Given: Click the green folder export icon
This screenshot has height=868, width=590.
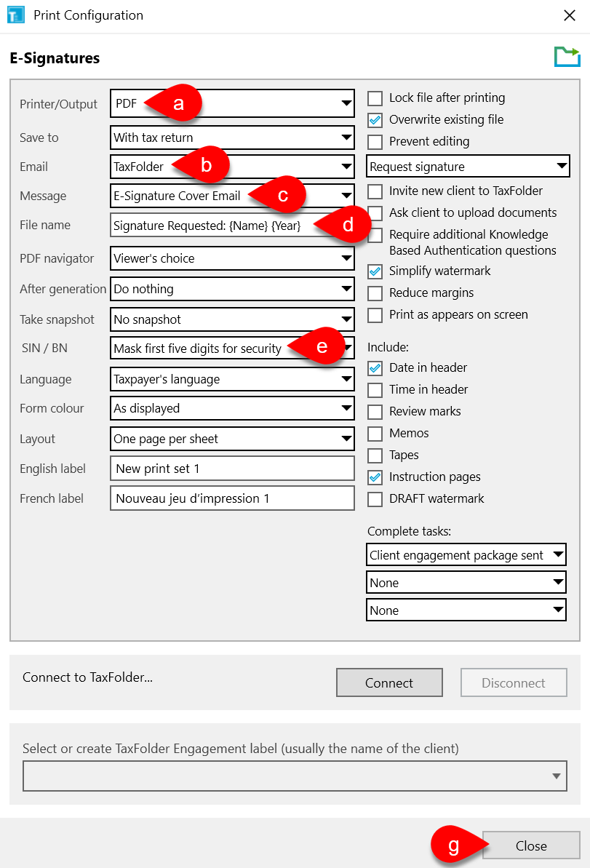Looking at the screenshot, I should 567,57.
